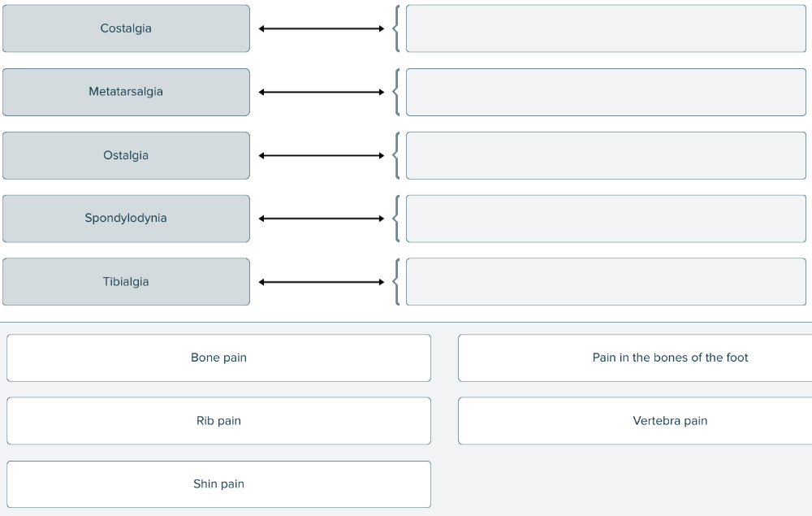Click the Tibialgia term box
This screenshot has width=812, height=516.
click(126, 282)
